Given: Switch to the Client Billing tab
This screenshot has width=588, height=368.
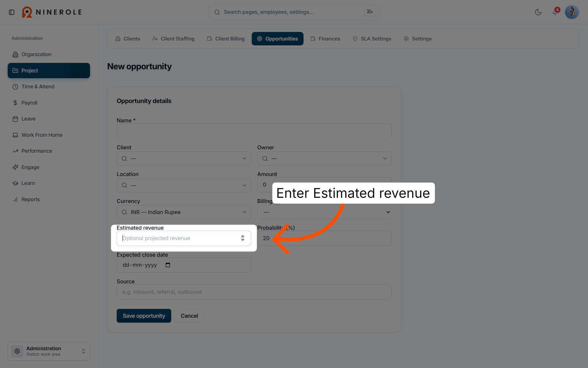Looking at the screenshot, I should pos(226,39).
